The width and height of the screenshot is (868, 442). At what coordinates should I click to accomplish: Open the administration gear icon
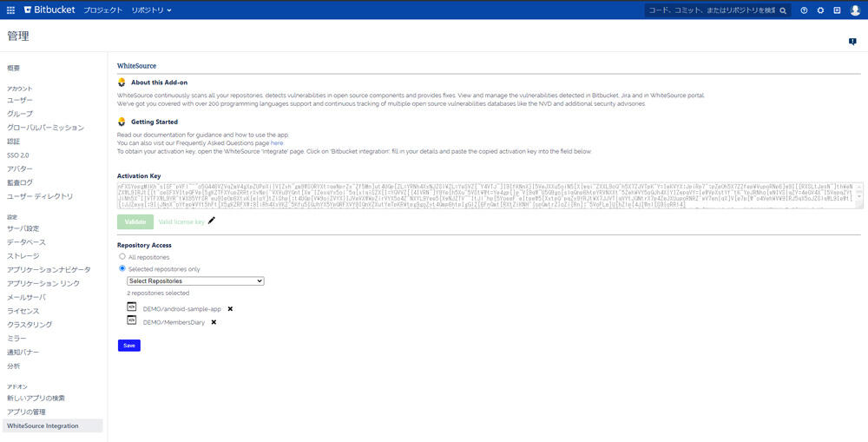click(x=820, y=10)
